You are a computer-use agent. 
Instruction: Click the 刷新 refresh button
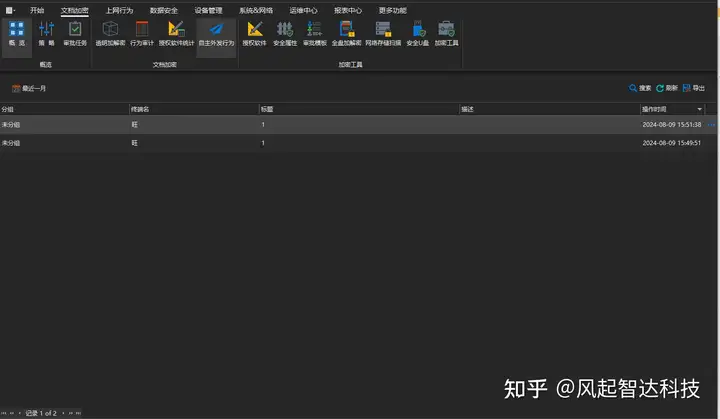[667, 88]
